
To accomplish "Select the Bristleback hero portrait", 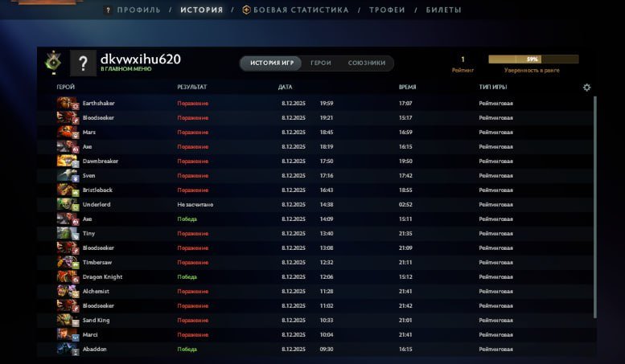I will click(x=68, y=190).
